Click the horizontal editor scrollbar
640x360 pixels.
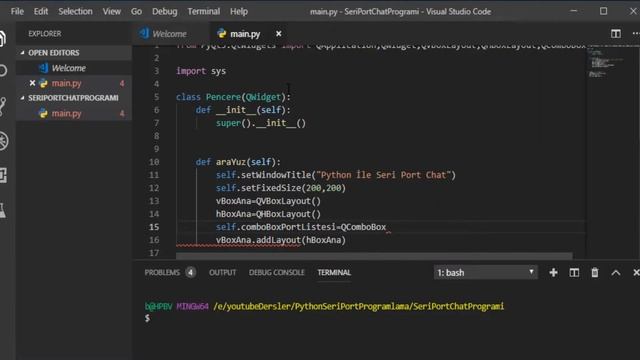click(374, 256)
